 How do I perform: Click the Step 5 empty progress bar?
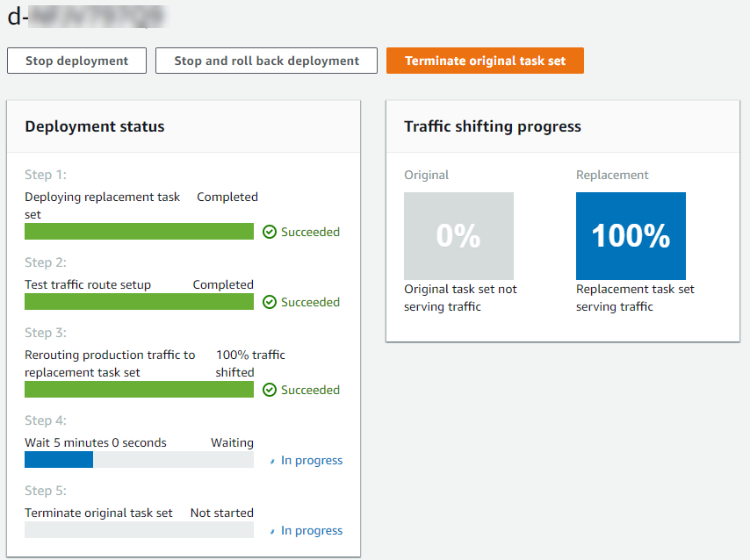click(x=139, y=529)
